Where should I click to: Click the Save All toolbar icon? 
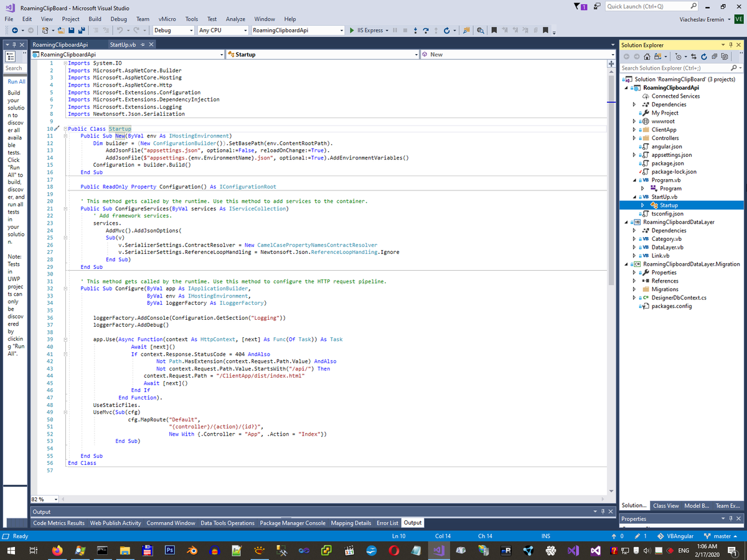click(82, 30)
